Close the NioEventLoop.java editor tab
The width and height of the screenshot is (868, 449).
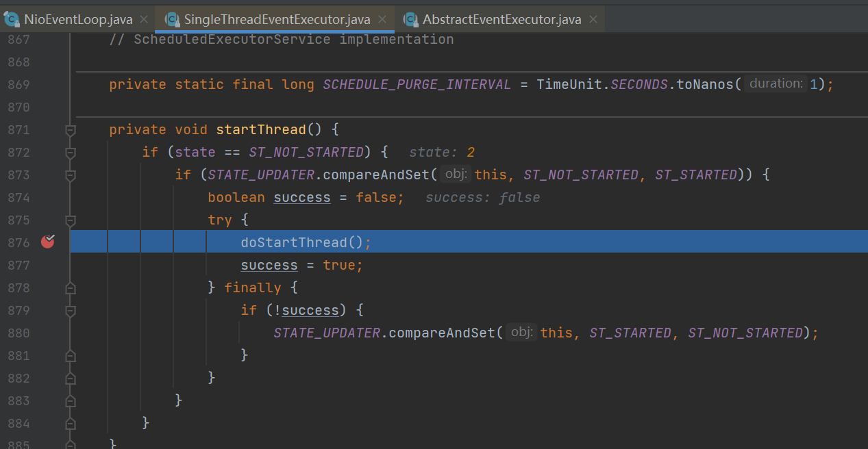click(x=144, y=20)
